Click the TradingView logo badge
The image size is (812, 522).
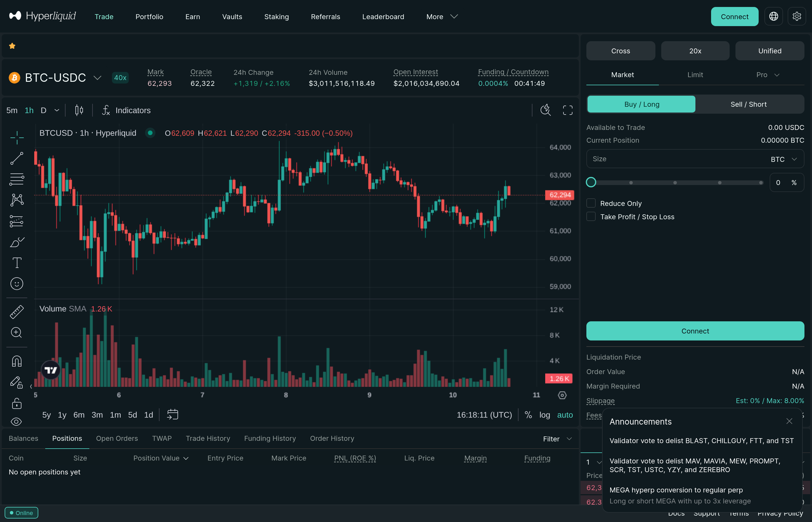[x=51, y=370]
